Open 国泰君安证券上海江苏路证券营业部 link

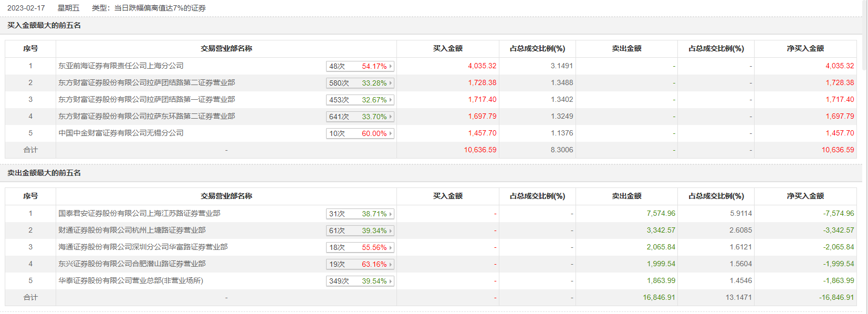tap(139, 214)
